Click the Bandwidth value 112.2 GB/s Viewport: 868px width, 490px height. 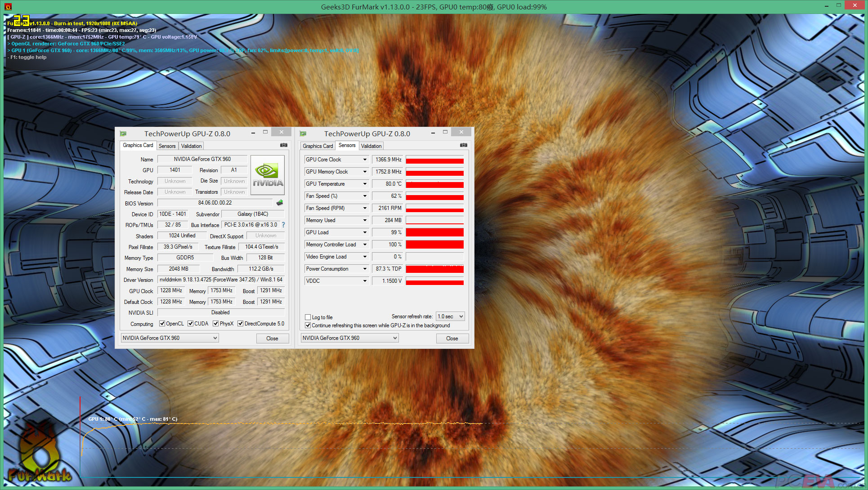coord(261,269)
